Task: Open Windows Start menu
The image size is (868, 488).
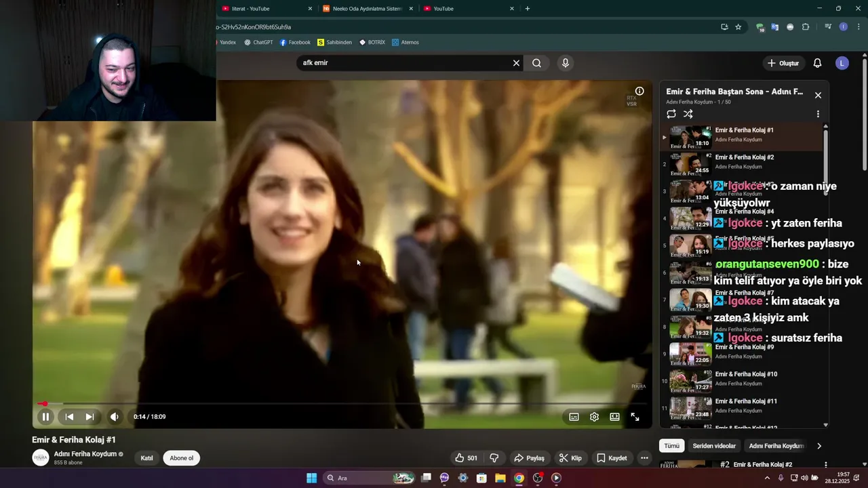Action: coord(311,478)
